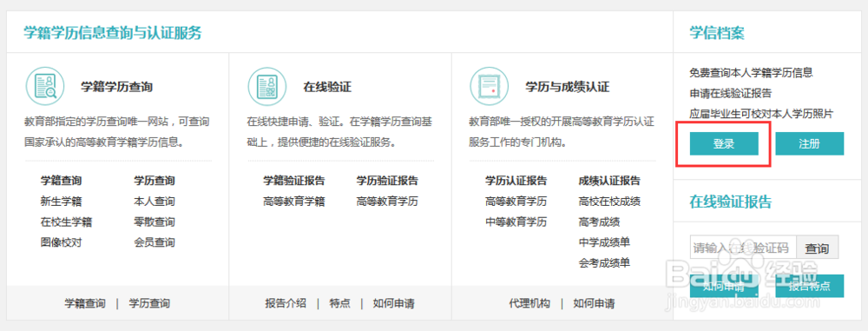Open the 学历验证报告 link
Image resolution: width=868 pixels, height=331 pixels.
[387, 181]
